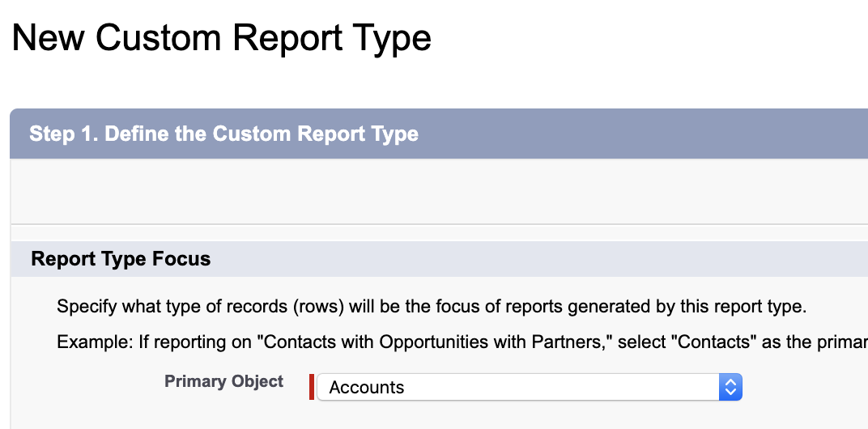This screenshot has height=429, width=868.
Task: Click the up arrow of the dropdown chevron
Action: tap(730, 382)
